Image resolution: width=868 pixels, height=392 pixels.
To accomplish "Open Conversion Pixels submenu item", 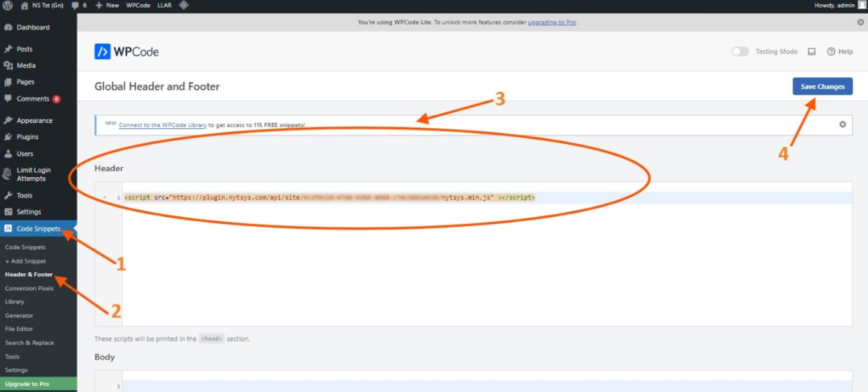I will tap(29, 288).
